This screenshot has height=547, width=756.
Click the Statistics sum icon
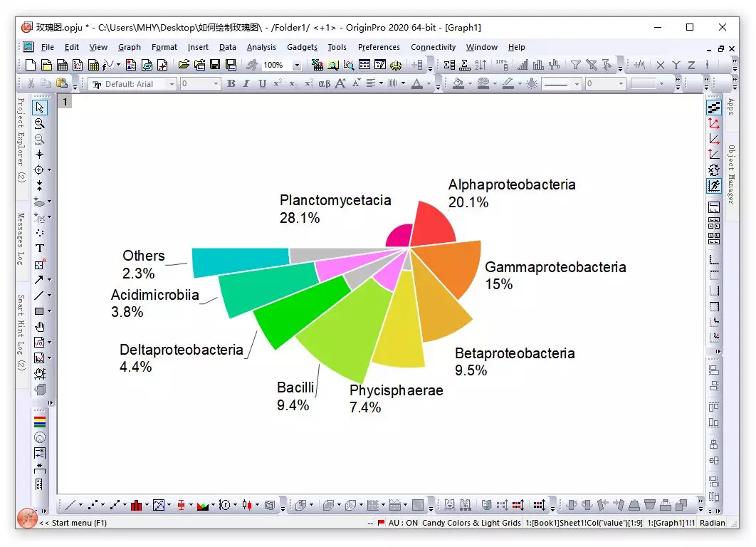448,65
